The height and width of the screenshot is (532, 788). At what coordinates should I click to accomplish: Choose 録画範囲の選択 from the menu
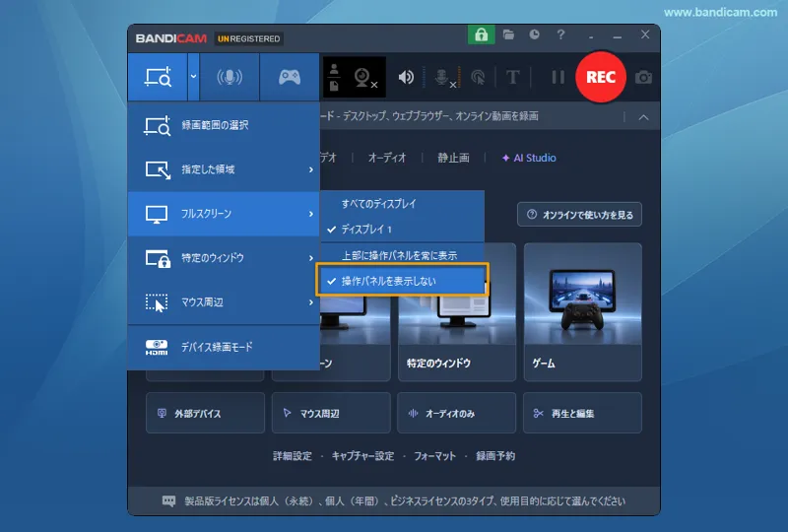(x=224, y=125)
